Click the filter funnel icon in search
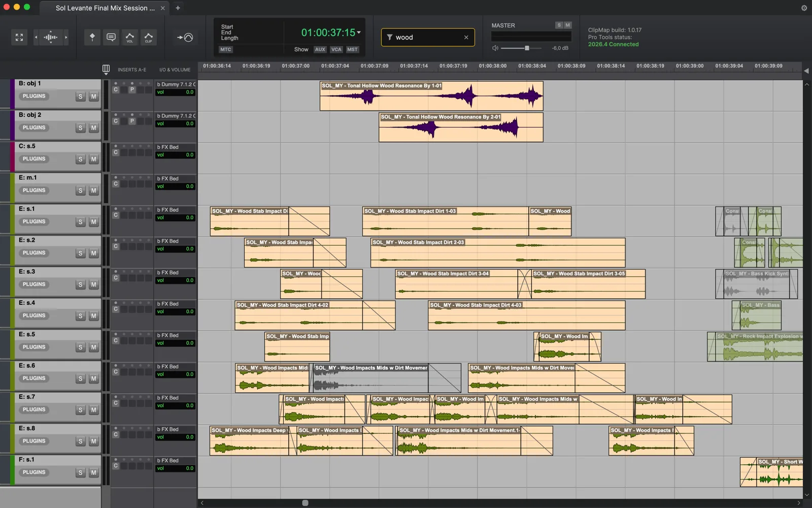The height and width of the screenshot is (508, 812). (x=390, y=37)
